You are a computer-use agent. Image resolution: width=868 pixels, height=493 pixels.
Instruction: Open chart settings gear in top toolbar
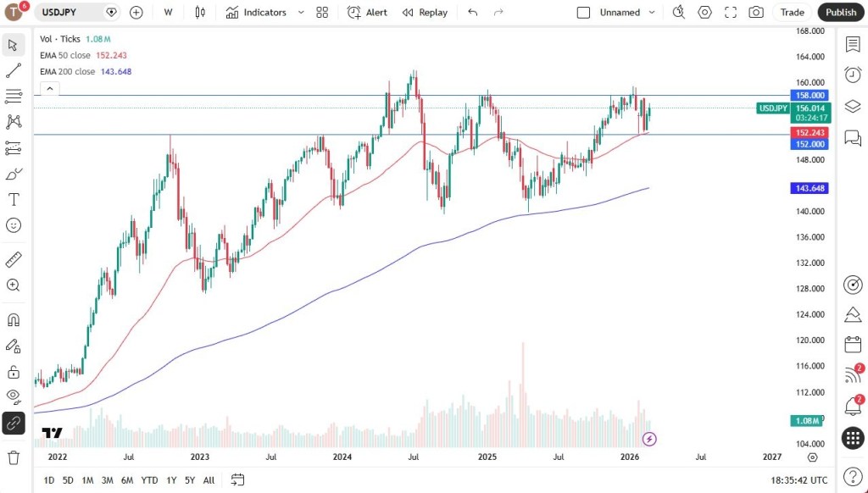(704, 13)
